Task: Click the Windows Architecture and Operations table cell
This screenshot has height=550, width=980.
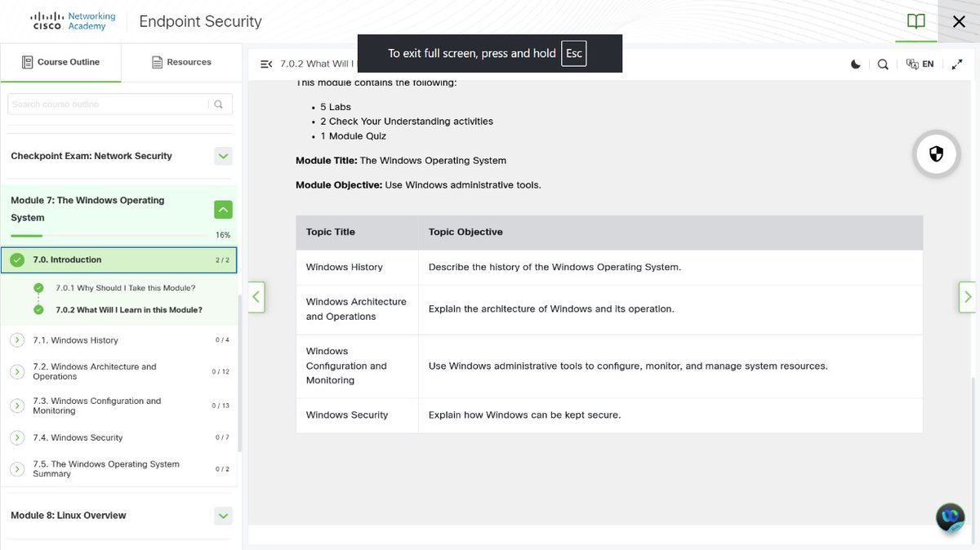Action: click(x=357, y=309)
